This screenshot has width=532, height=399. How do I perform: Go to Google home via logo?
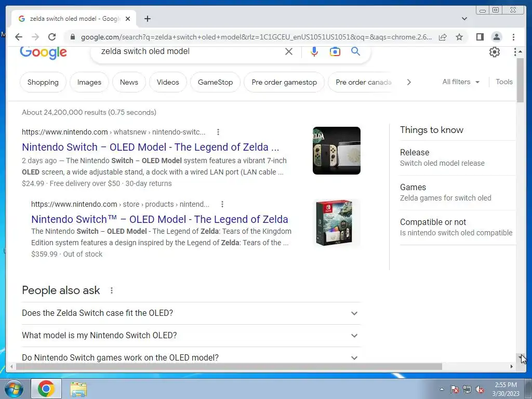pos(43,52)
